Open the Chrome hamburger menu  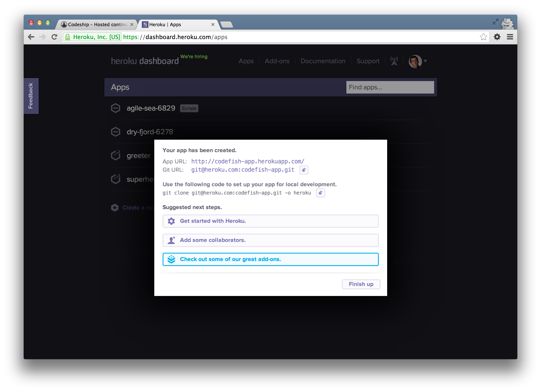click(x=510, y=37)
